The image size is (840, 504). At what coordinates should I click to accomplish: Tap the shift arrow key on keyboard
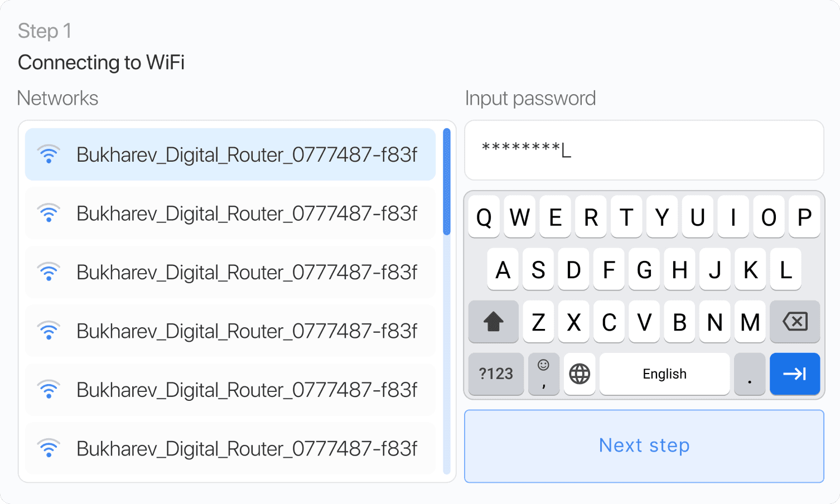494,322
